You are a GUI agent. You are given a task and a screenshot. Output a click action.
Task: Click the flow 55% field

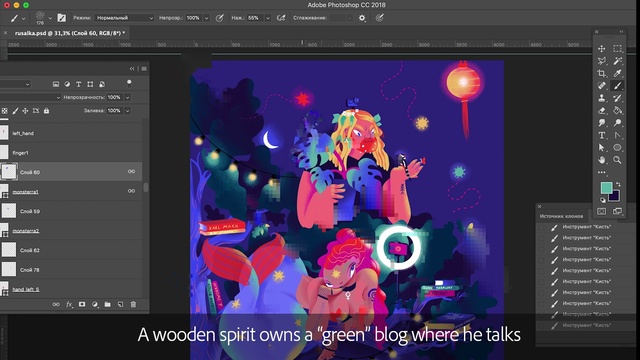click(255, 18)
